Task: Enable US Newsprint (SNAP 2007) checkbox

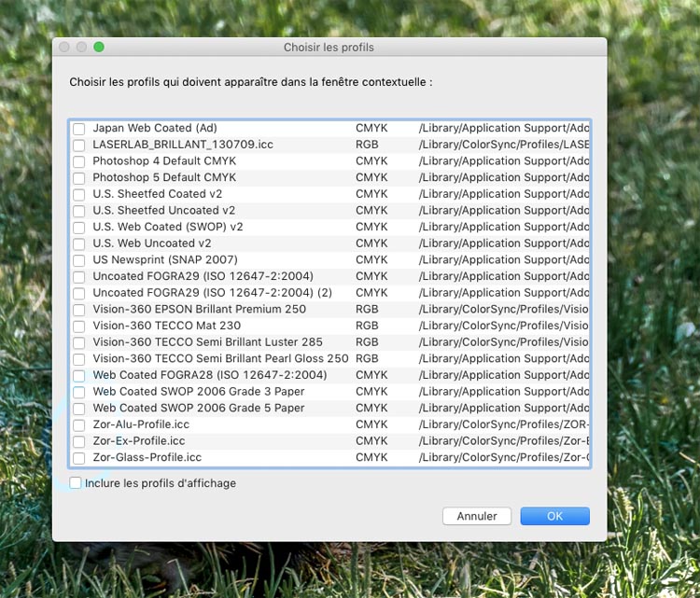Action: [79, 260]
